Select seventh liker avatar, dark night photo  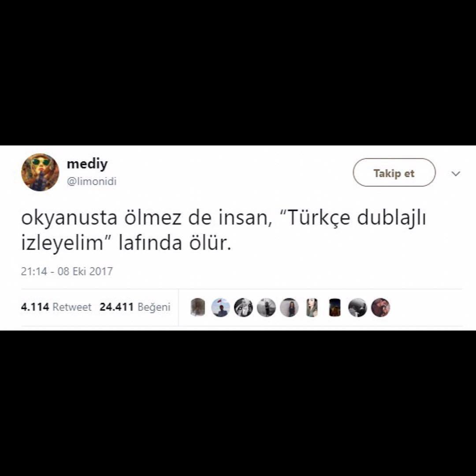[335, 308]
